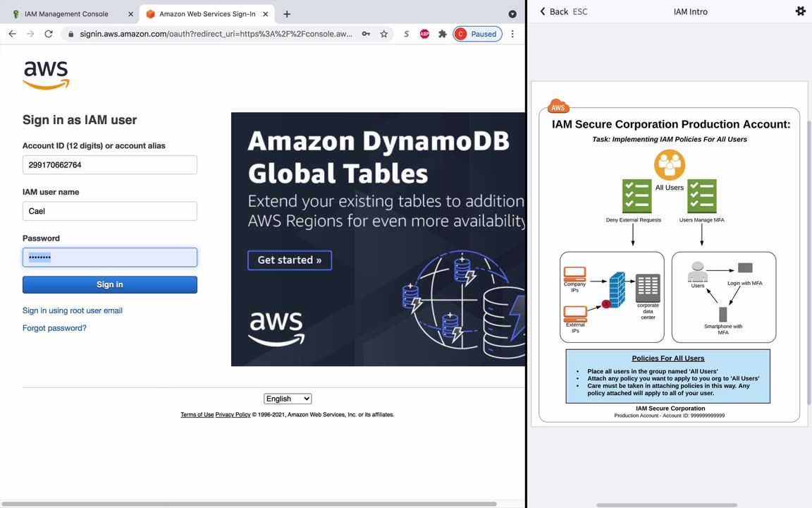Viewport: 812px width, 508px height.
Task: Click the Deny External Requests policy icon
Action: coord(636,196)
